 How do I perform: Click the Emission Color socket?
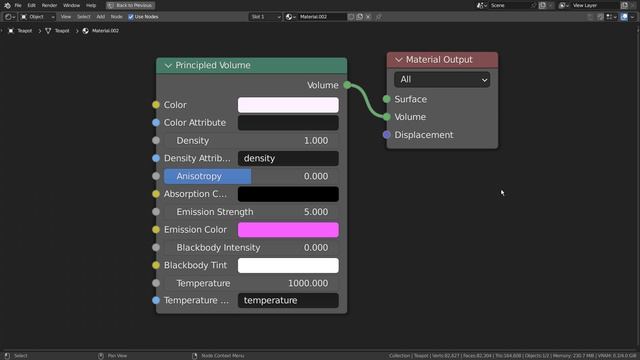point(156,229)
